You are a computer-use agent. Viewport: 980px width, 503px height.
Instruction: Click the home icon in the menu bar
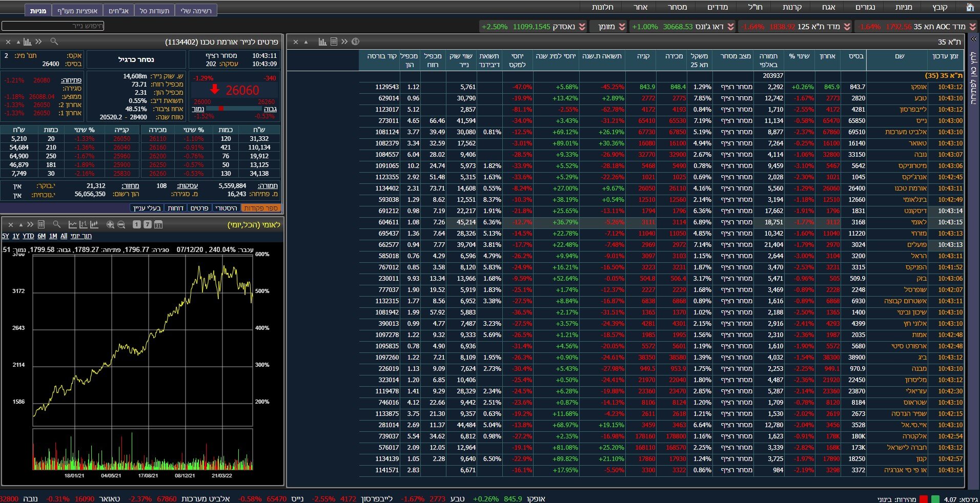point(970,7)
